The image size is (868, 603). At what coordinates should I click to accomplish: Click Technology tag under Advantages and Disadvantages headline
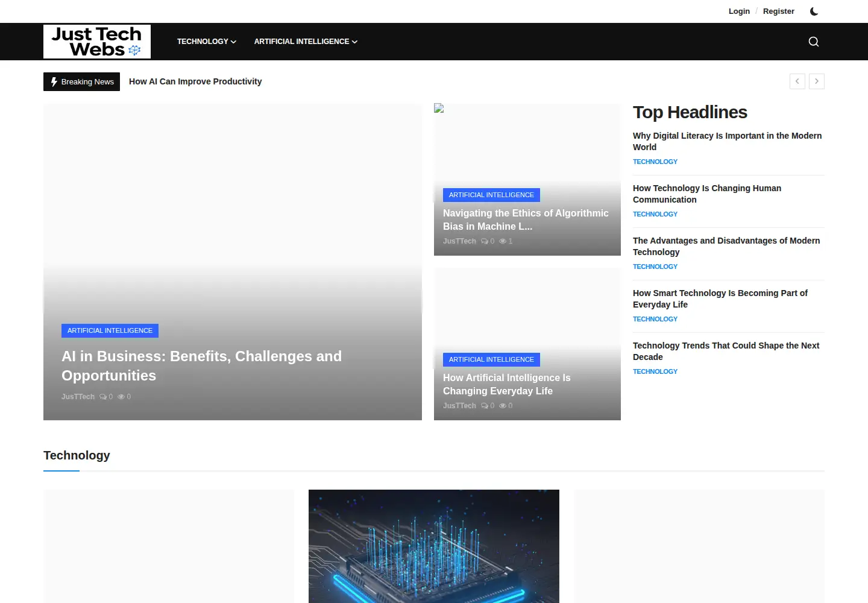point(655,267)
